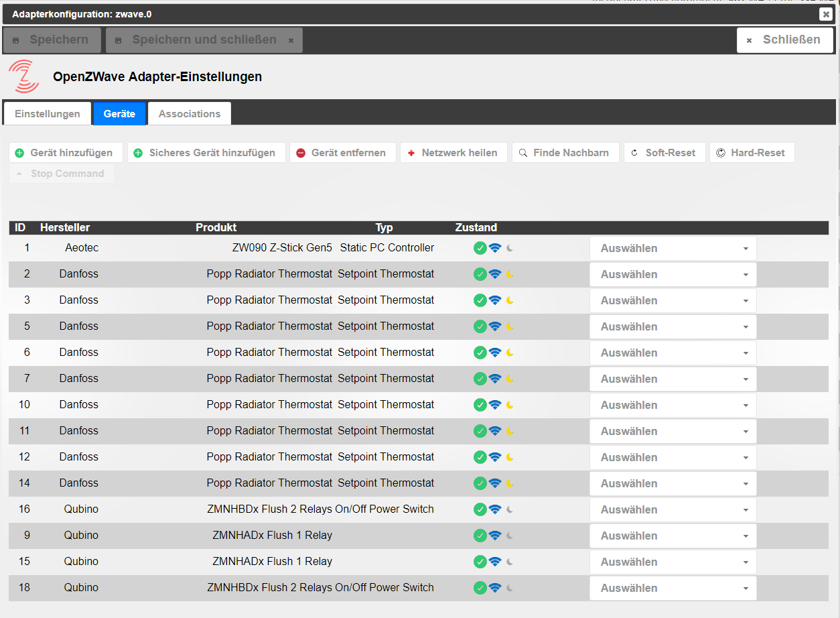The image size is (840, 618).
Task: Click the OpenZWave logo icon
Action: click(23, 76)
